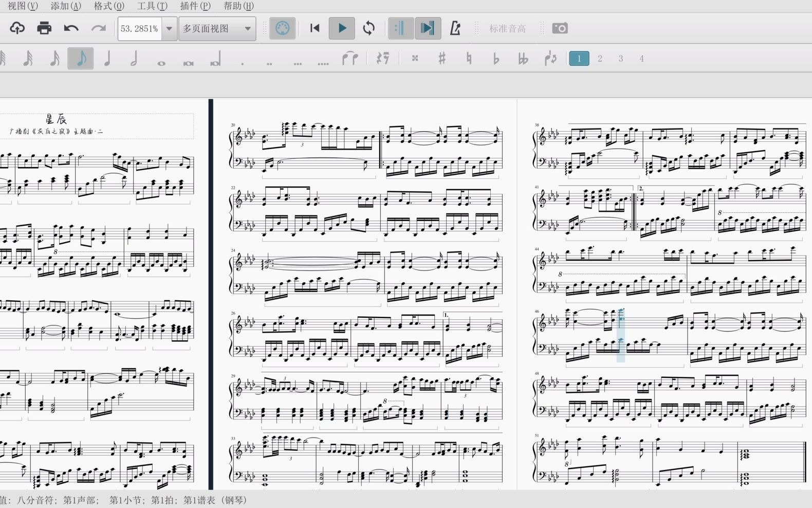812x508 pixels.
Task: Click the play button
Action: click(x=342, y=28)
